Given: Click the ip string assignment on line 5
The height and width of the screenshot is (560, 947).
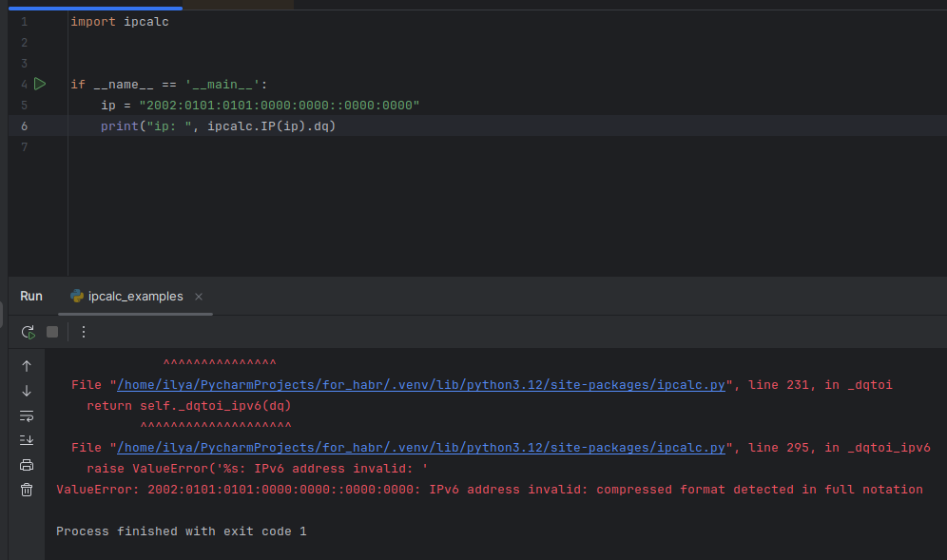Looking at the screenshot, I should point(261,106).
